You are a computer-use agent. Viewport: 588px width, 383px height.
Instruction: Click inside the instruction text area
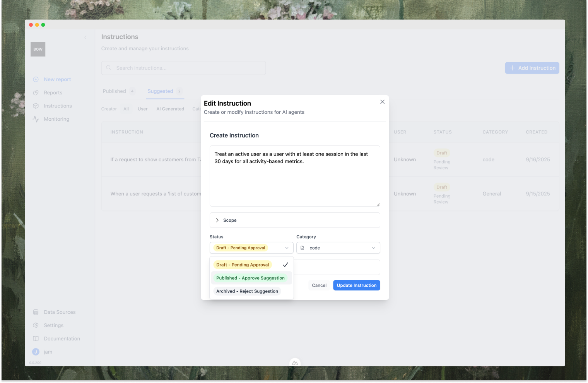pyautogui.click(x=294, y=176)
